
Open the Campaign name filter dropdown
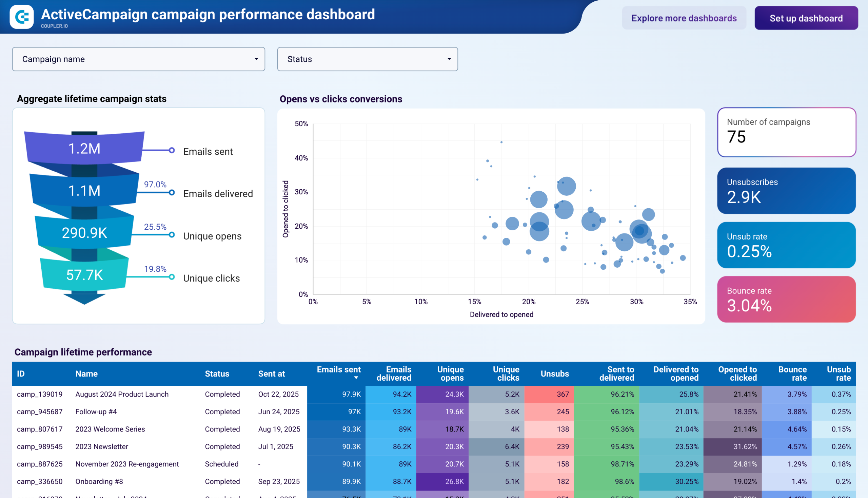(x=138, y=59)
